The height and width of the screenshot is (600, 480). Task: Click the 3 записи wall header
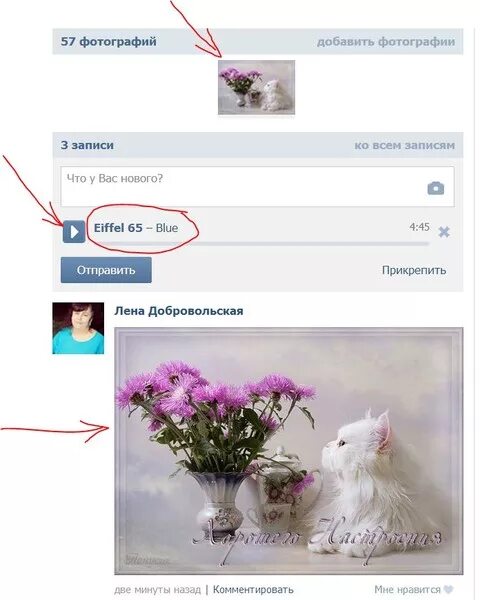(x=87, y=145)
